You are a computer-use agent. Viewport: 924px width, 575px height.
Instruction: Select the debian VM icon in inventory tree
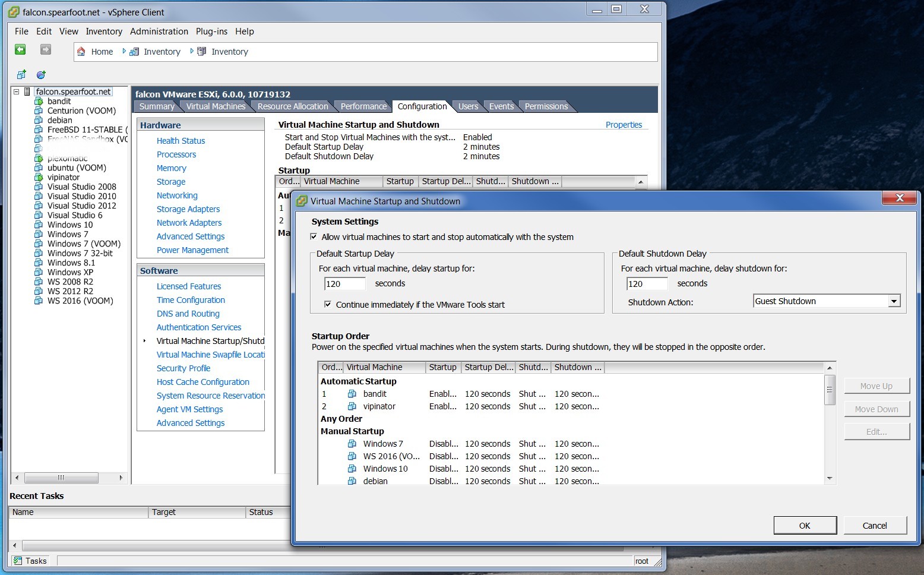click(x=39, y=121)
